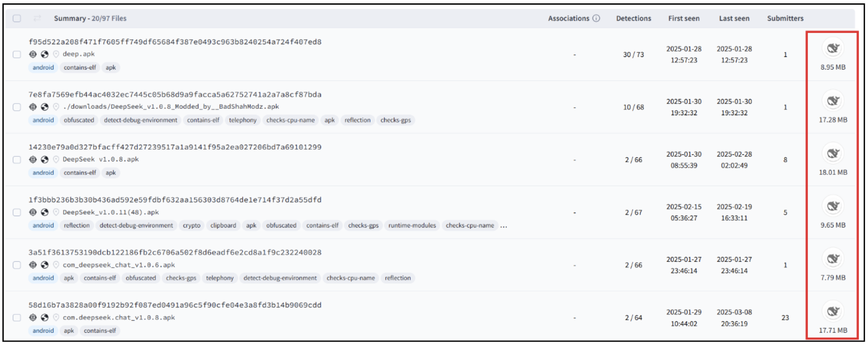Tick the checkbox for com.deepseek.chat_v1.0.8.apk row
This screenshot has height=346, width=868.
[x=17, y=317]
